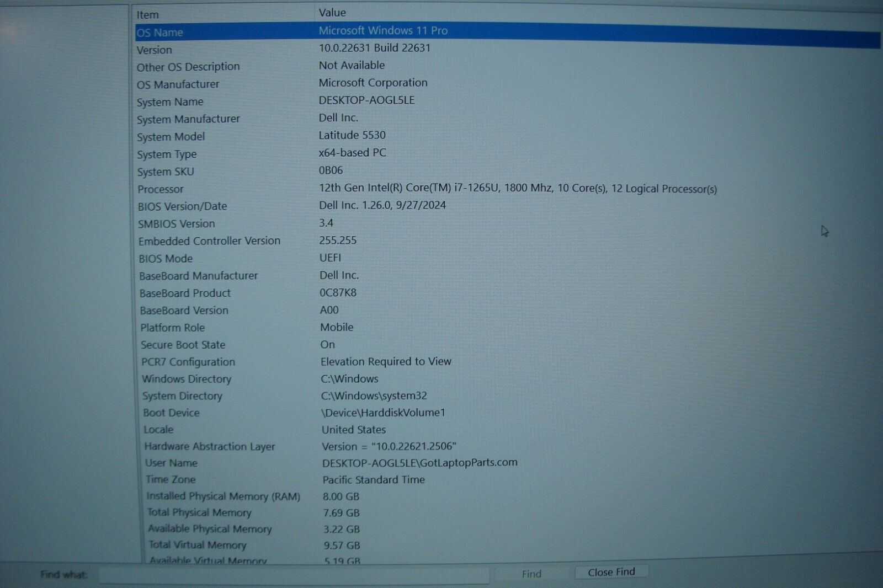883x588 pixels.
Task: Select the BIOS Version/Date row
Action: click(x=507, y=206)
